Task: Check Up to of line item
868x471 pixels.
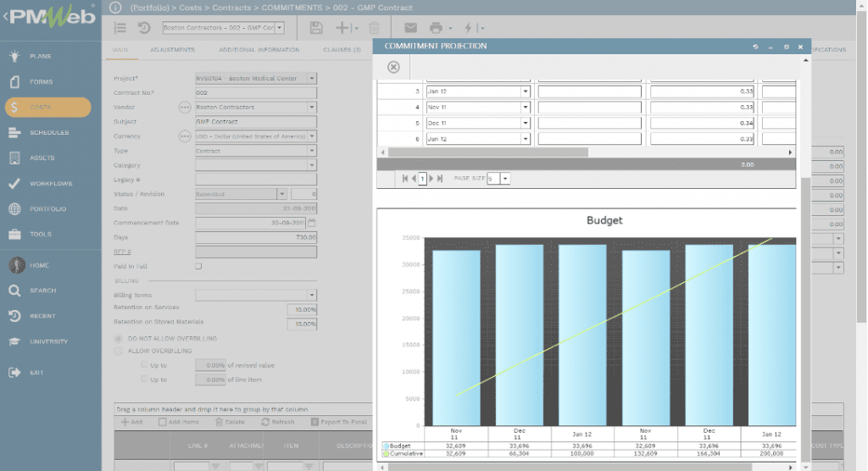Action: (x=144, y=380)
